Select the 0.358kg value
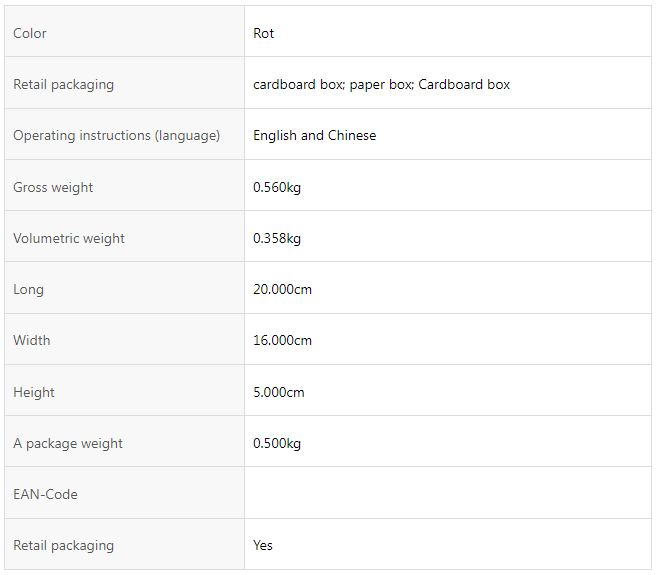 tap(277, 239)
